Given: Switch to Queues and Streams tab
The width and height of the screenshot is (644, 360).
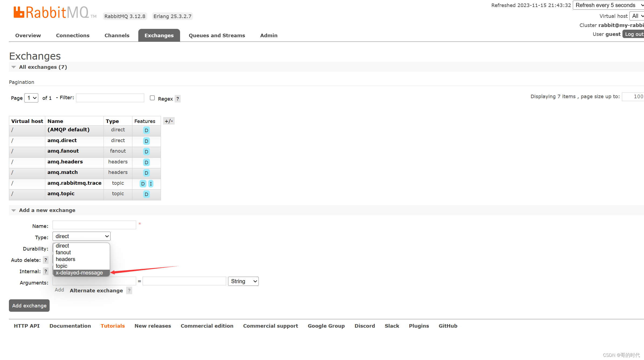Looking at the screenshot, I should 217,36.
